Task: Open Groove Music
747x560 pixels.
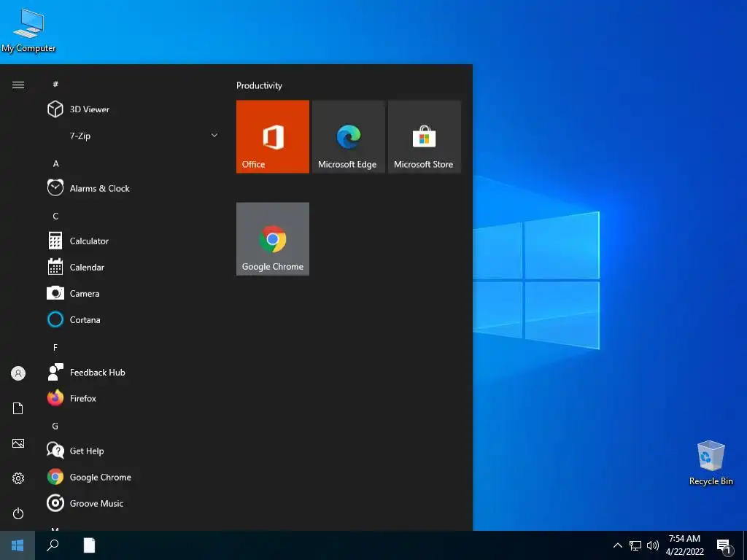Action: click(x=133, y=503)
